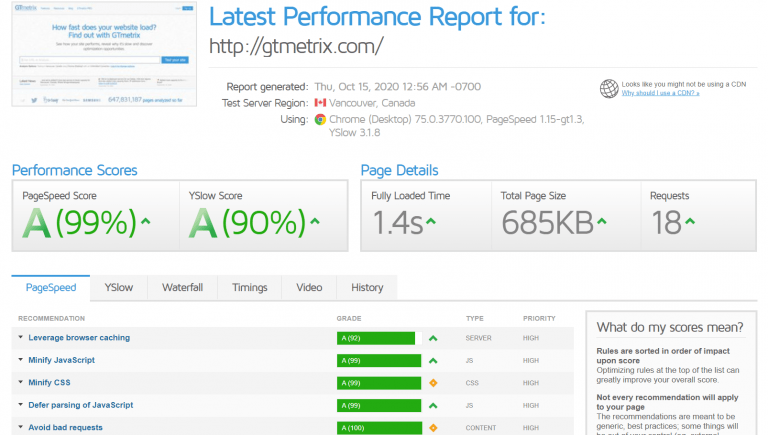Switch to the YSlow tab
The width and height of the screenshot is (768, 435).
[x=119, y=288]
